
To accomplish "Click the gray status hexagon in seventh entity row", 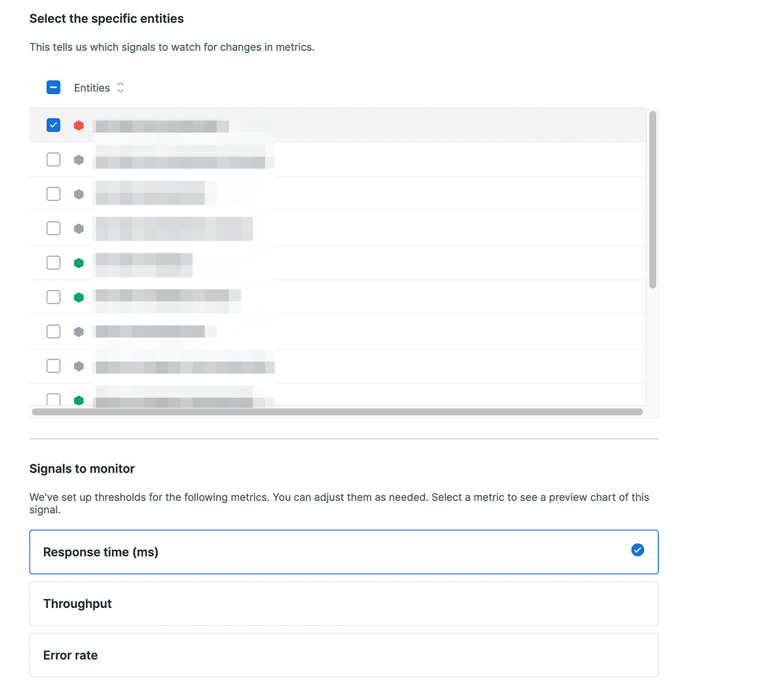I will [x=79, y=332].
